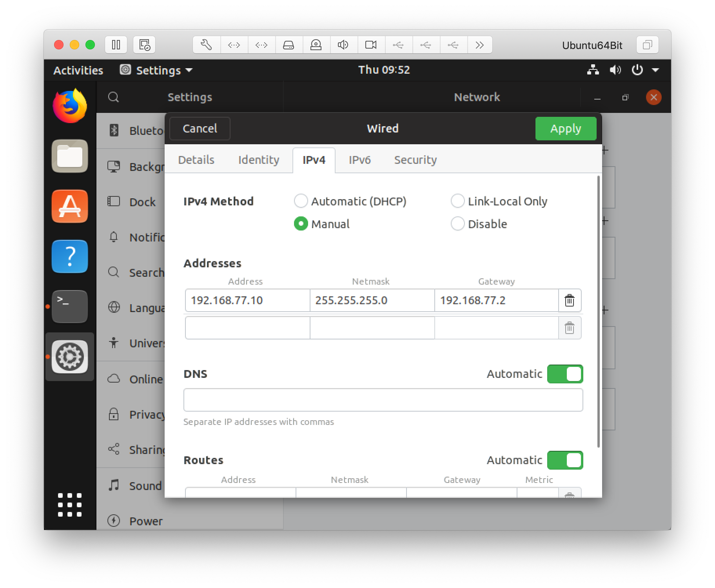Switch to the Identity tab
This screenshot has width=715, height=588.
(x=259, y=160)
